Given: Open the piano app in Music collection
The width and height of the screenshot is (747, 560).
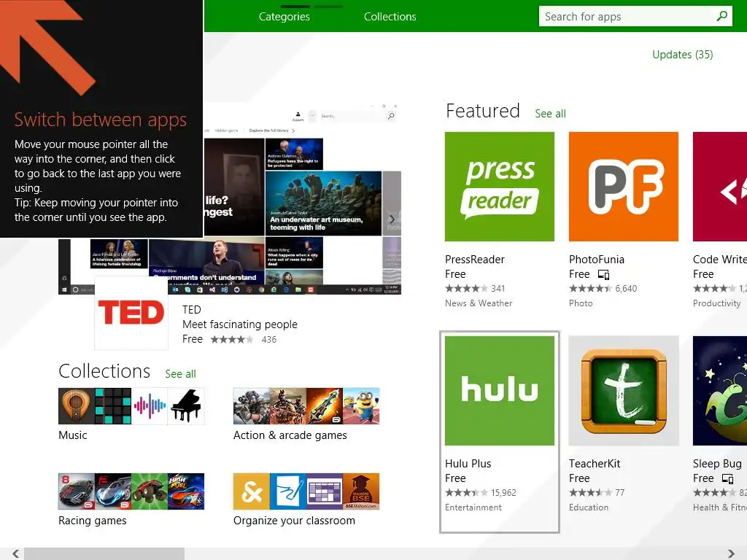Looking at the screenshot, I should tap(186, 406).
